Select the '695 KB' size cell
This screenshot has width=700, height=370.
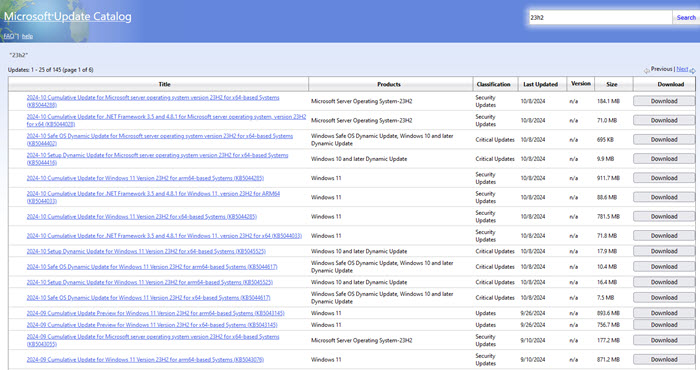click(x=605, y=139)
